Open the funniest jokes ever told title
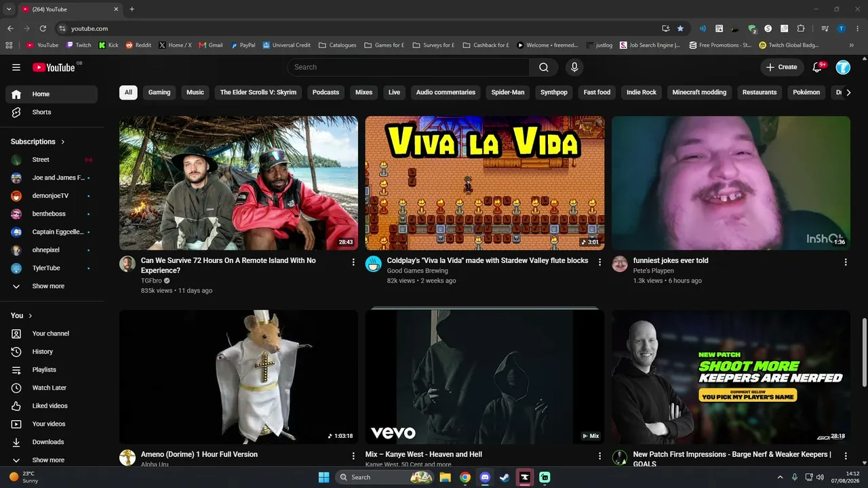Viewport: 868px width, 488px height. tap(671, 260)
